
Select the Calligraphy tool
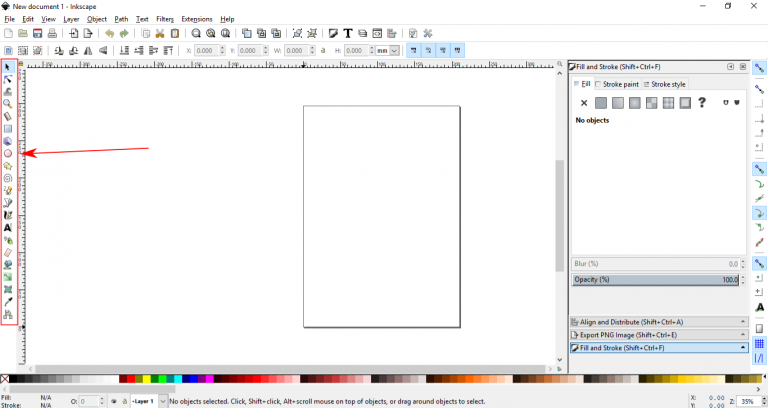coord(8,215)
